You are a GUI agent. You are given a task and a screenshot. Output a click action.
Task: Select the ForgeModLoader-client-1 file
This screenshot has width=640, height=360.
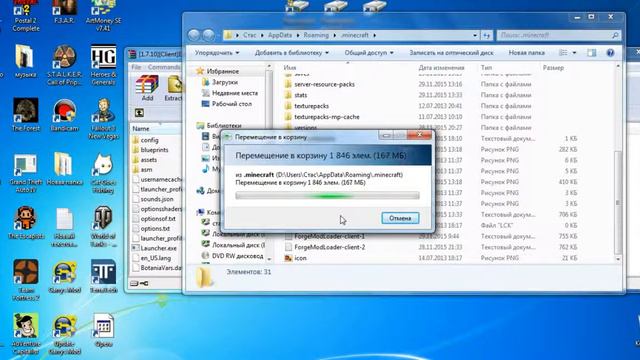(329, 236)
